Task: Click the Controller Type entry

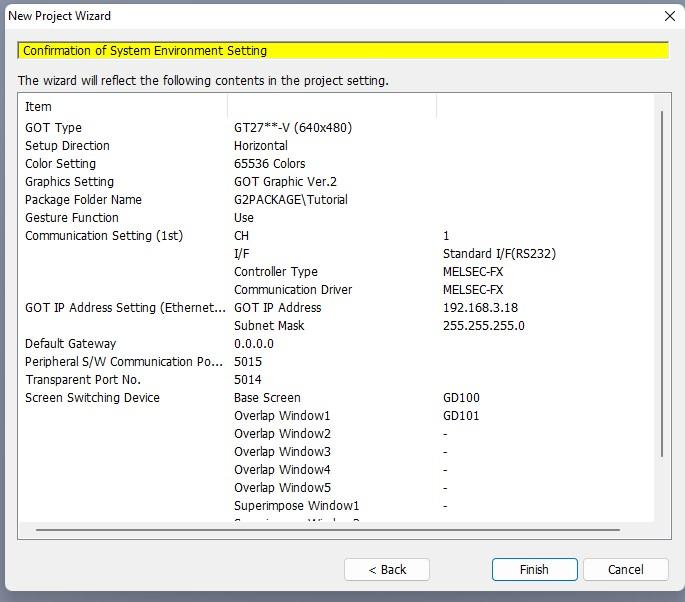Action: click(x=276, y=271)
